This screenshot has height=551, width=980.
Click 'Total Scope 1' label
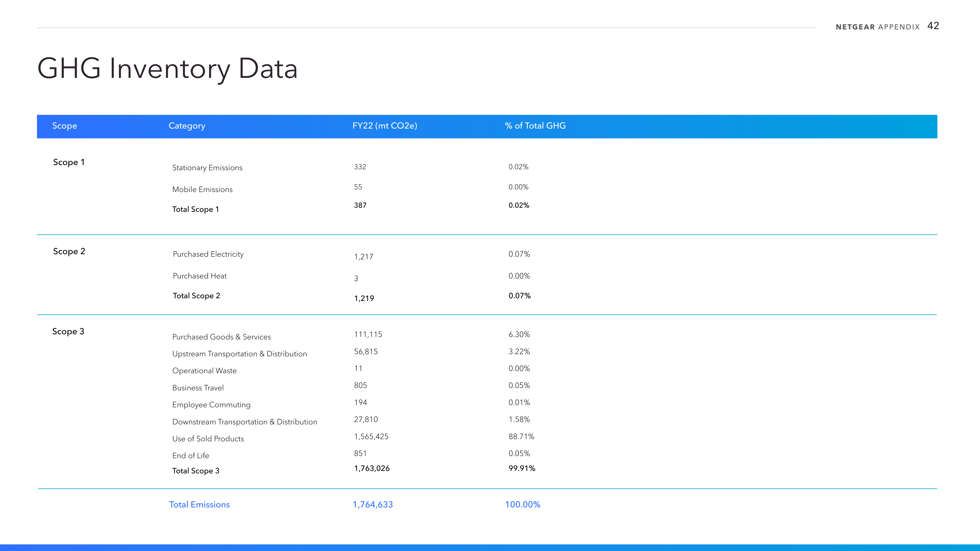tap(196, 209)
